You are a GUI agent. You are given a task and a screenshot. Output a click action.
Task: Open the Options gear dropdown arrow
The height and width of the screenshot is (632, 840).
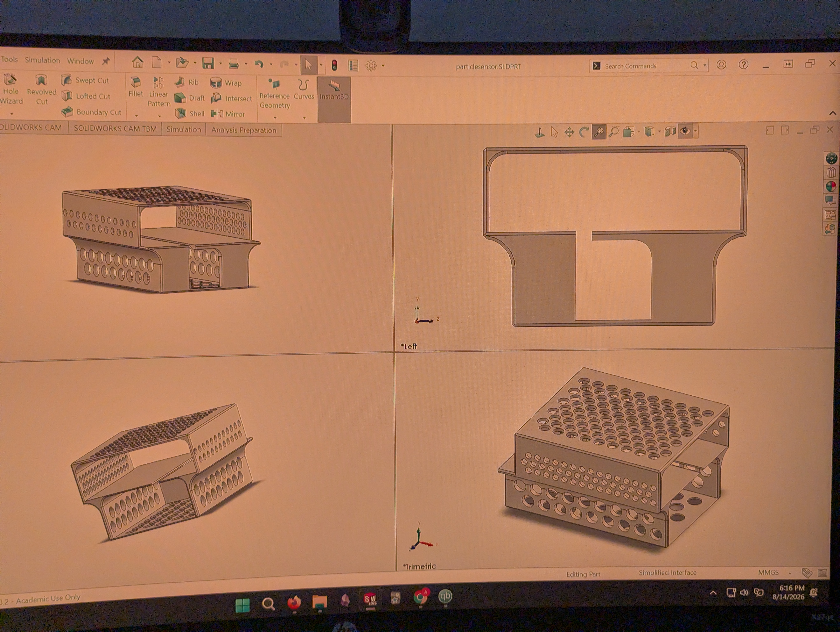(383, 66)
